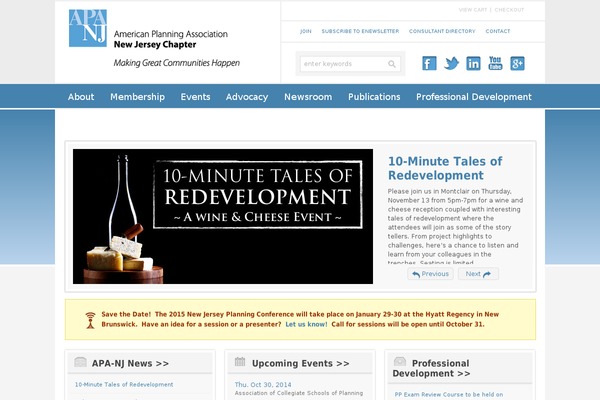Screen dimensions: 600x400
Task: Open the Contact link
Action: (498, 31)
